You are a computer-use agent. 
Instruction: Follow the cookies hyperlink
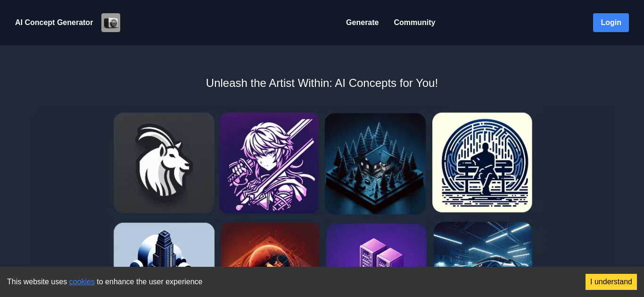(x=82, y=282)
